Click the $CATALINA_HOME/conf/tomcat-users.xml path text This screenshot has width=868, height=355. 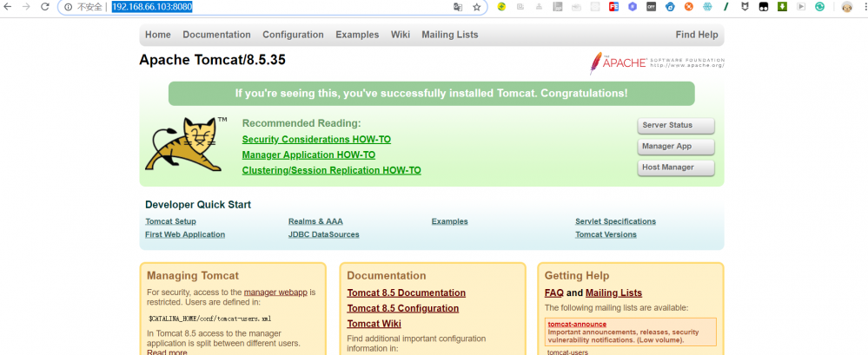[x=209, y=319]
